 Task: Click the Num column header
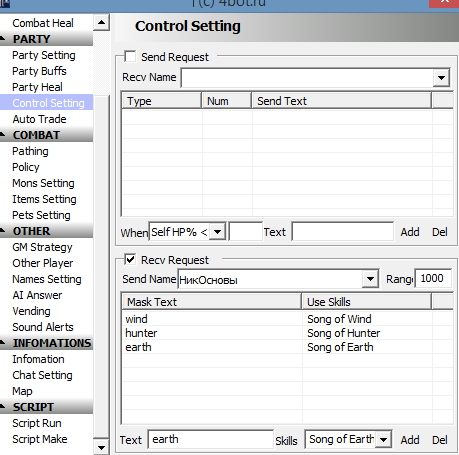[226, 101]
